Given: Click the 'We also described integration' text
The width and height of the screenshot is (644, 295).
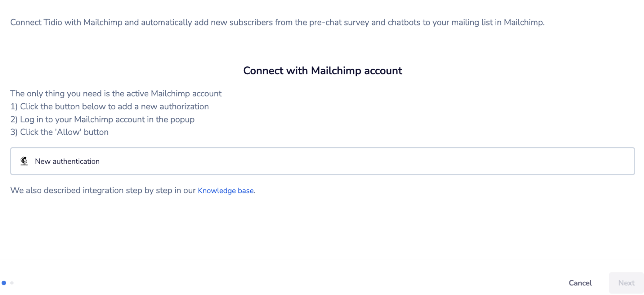Looking at the screenshot, I should pyautogui.click(x=103, y=190).
